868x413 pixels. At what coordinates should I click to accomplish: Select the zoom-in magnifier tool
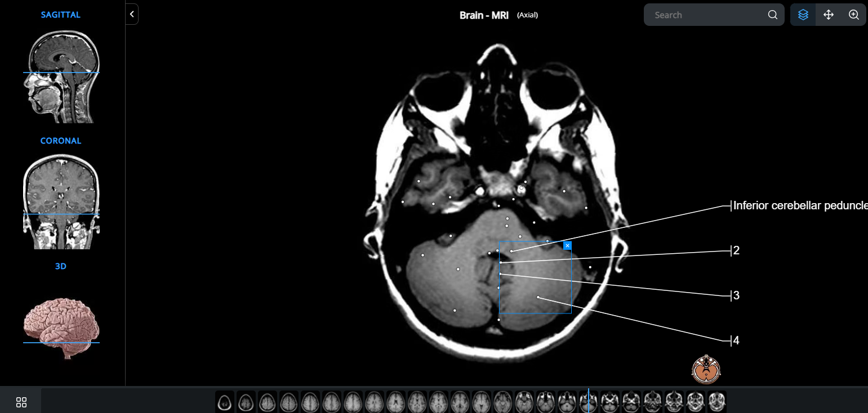(853, 15)
